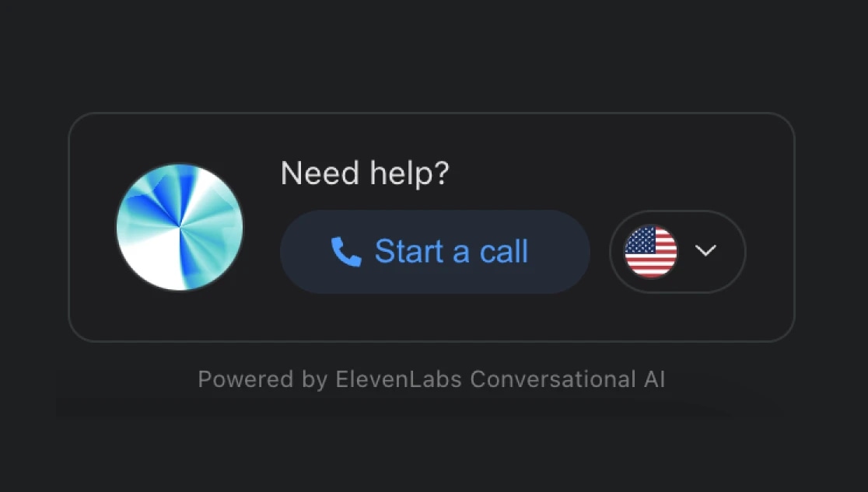Open the language selector dropdown

tap(677, 252)
